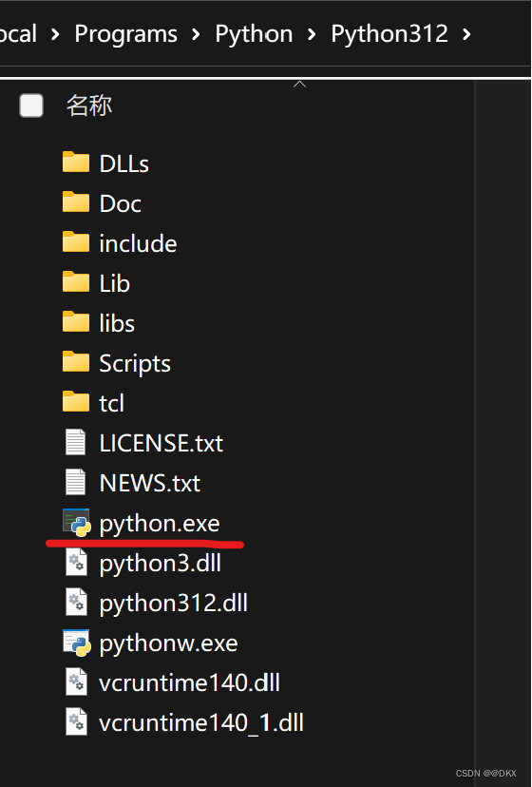Select the include folder name

point(138,243)
